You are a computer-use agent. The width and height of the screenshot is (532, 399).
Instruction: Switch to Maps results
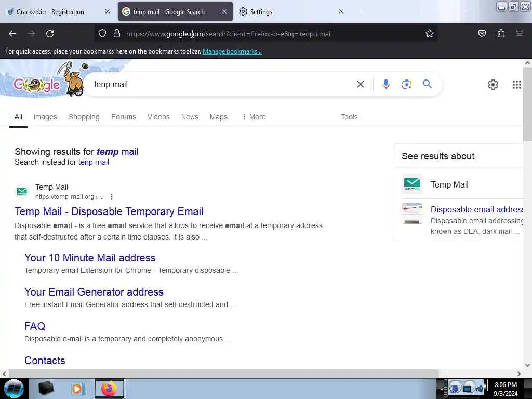(219, 117)
